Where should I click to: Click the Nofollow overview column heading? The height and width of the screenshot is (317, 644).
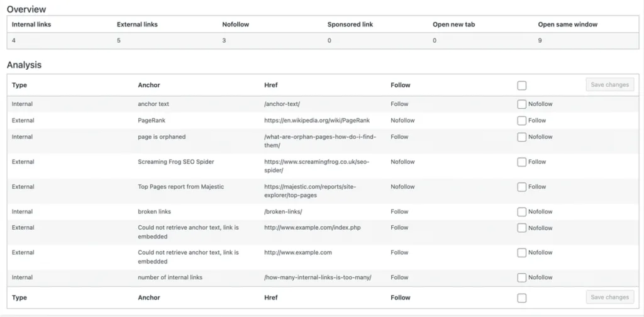click(x=236, y=25)
